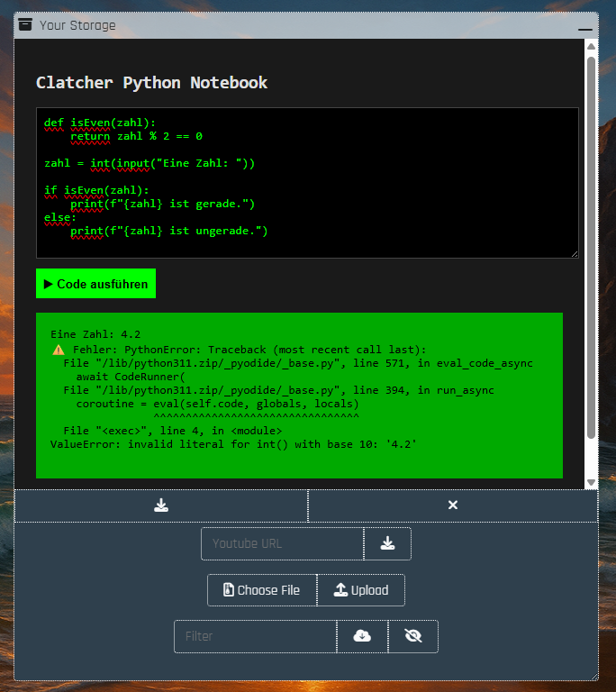Click the 'coroutine = eval(self.code' traceback line
Screen dimensions: 616x692
(x=218, y=404)
